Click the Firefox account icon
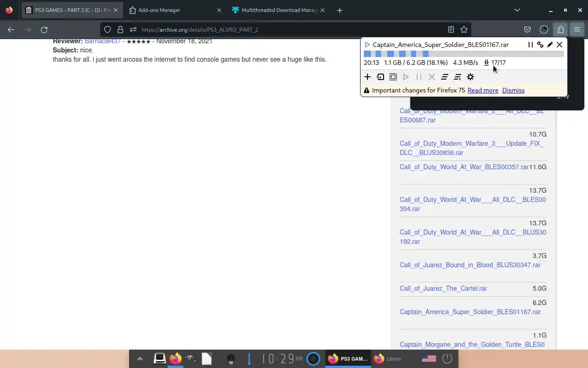Screen dimensions: 588x368 [x=544, y=29]
